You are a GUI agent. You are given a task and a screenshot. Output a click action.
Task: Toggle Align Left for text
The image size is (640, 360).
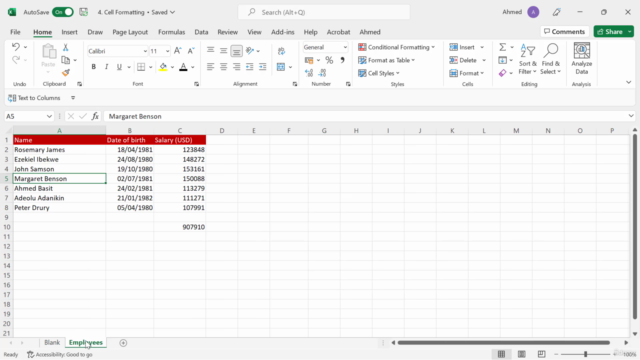[x=210, y=67]
